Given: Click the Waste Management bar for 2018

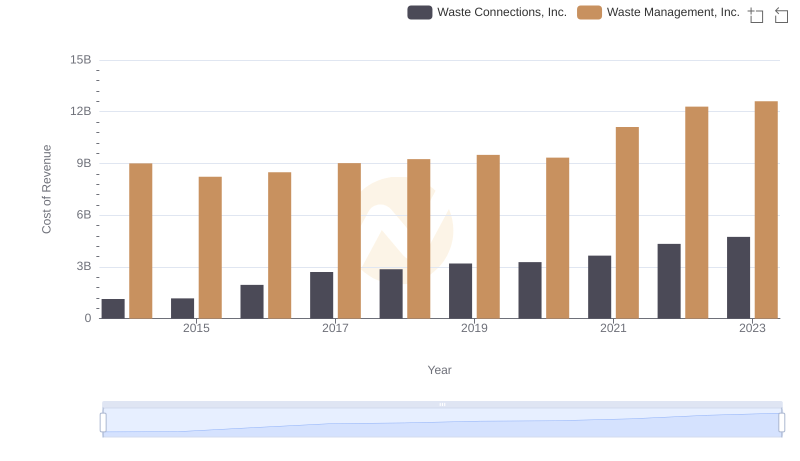Looking at the screenshot, I should (419, 239).
